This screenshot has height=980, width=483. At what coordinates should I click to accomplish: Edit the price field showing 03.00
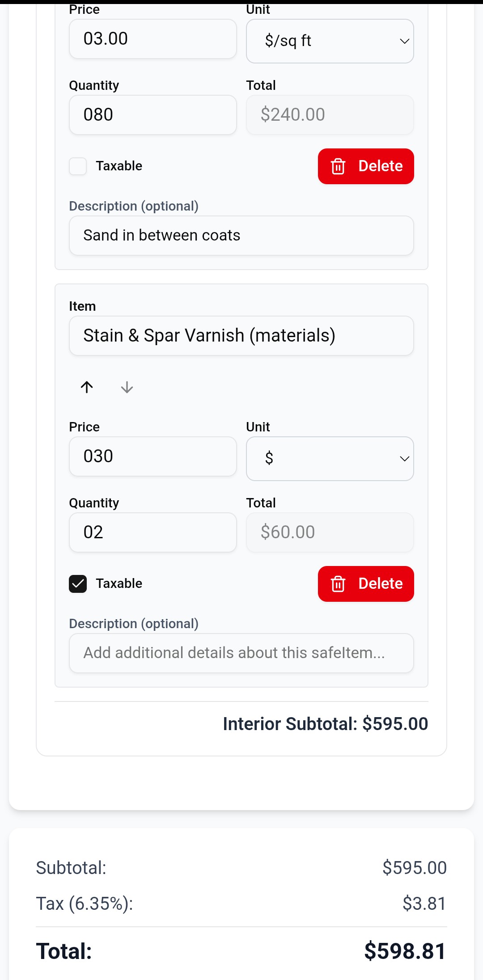153,39
